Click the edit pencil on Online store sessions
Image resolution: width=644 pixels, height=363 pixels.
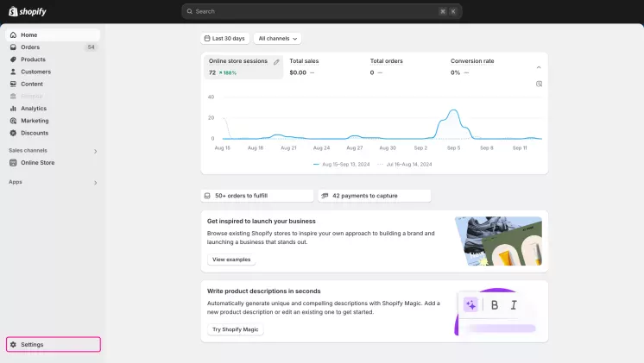click(276, 62)
